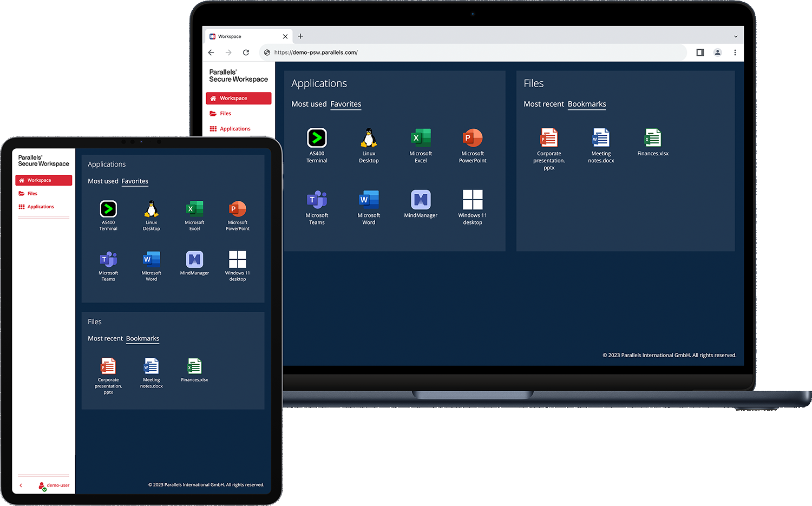Viewport: 812px width, 506px height.
Task: Switch to Most recent tab on tablet
Action: 105,339
